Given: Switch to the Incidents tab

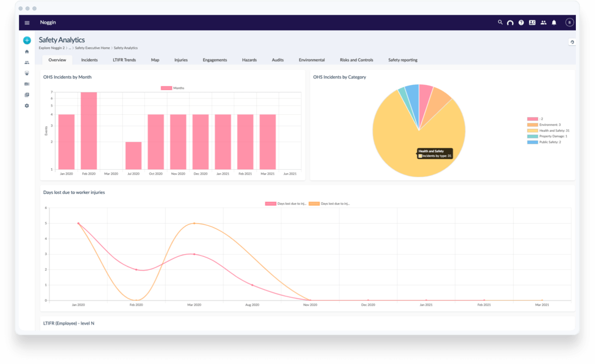Looking at the screenshot, I should [89, 59].
